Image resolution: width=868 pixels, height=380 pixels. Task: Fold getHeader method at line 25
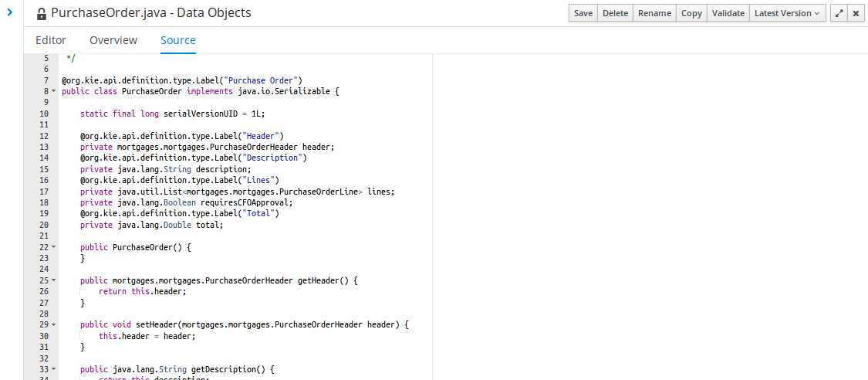[x=53, y=281]
